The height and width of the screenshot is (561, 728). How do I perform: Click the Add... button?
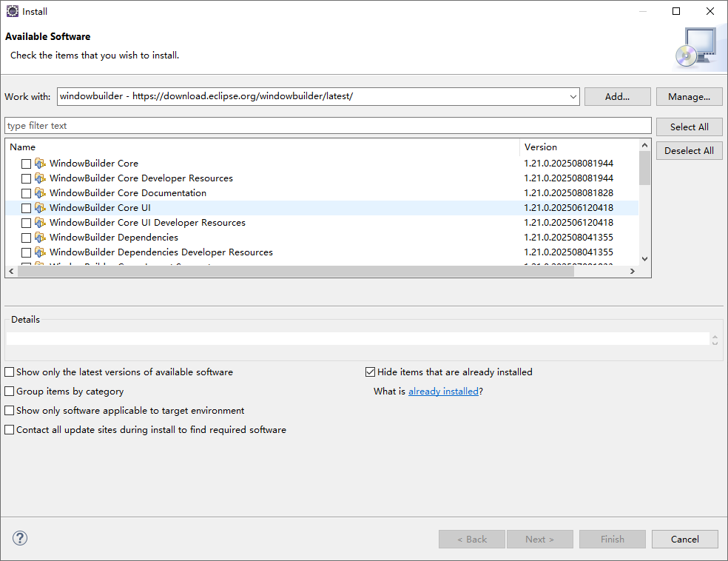[618, 97]
